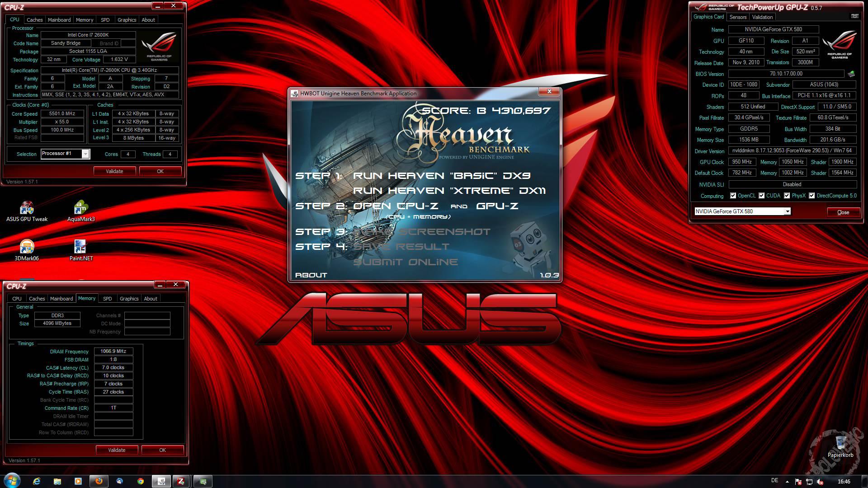Open Windows Explorer folder in taskbar
868x488 pixels.
(57, 481)
